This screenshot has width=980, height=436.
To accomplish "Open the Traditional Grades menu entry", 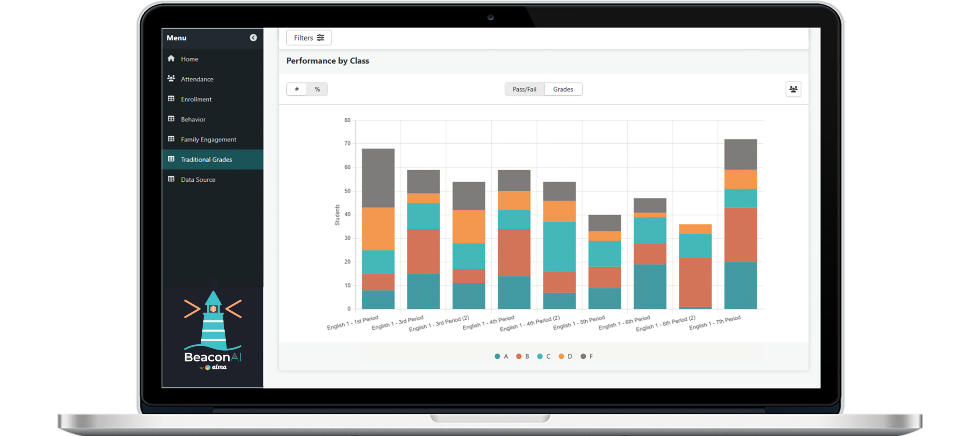I will point(206,159).
